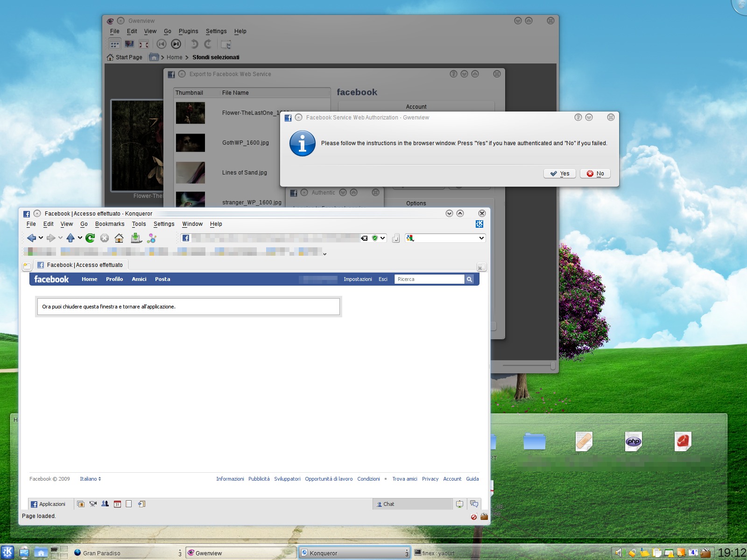This screenshot has width=747, height=560.
Task: Open Forward history dropdown arrow in Konqueror
Action: click(x=60, y=238)
